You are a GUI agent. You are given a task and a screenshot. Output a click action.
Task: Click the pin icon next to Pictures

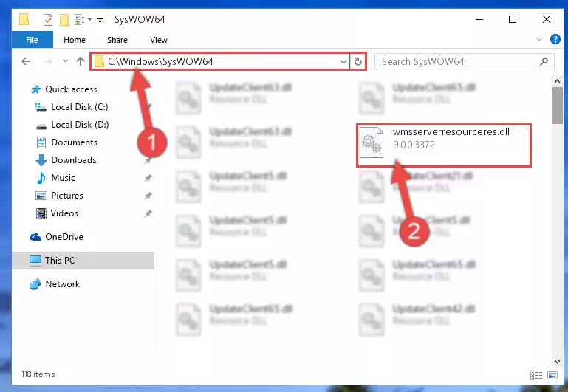point(148,196)
